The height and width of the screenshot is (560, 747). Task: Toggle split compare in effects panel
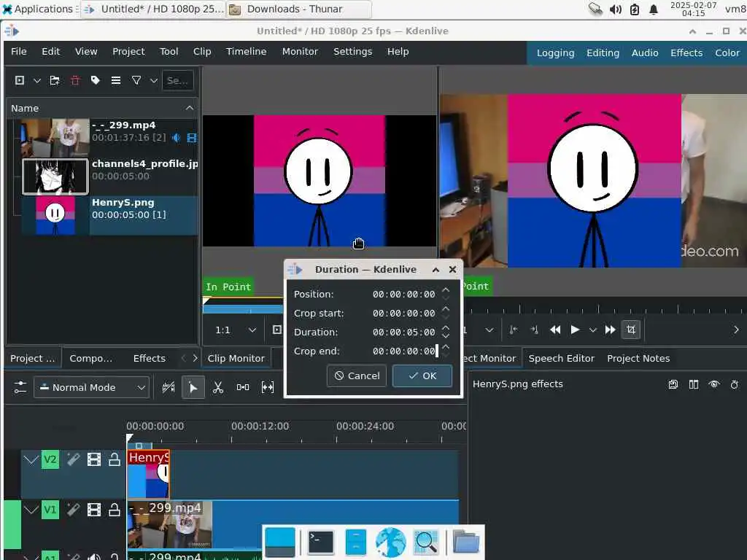point(694,384)
